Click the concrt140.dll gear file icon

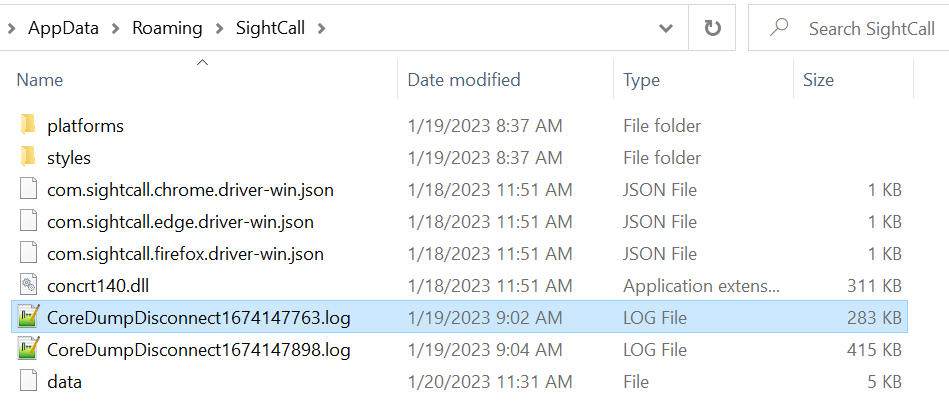(28, 285)
